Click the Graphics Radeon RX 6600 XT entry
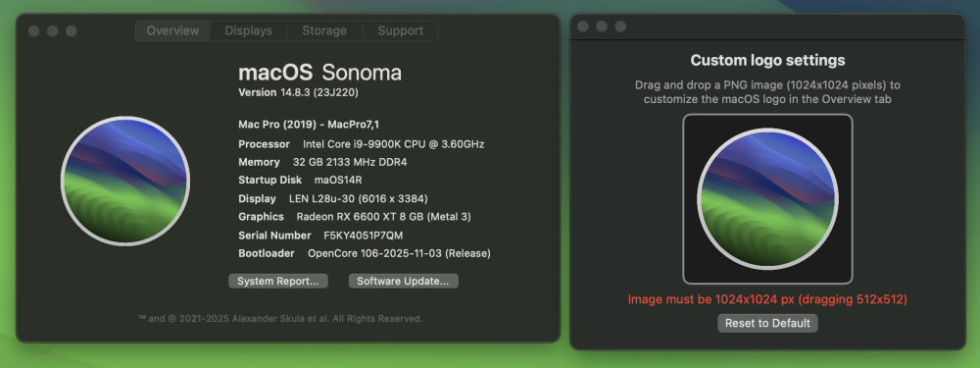 click(384, 217)
